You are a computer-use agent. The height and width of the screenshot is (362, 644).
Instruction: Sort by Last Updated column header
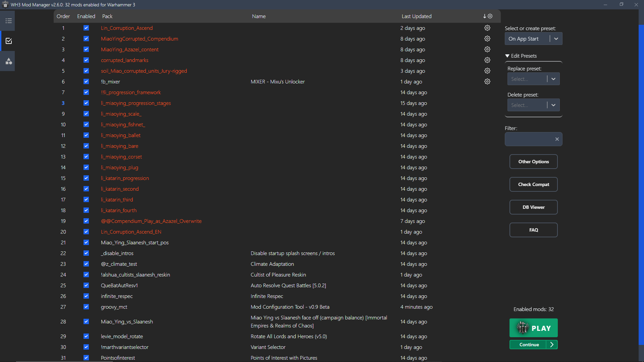coord(417,16)
